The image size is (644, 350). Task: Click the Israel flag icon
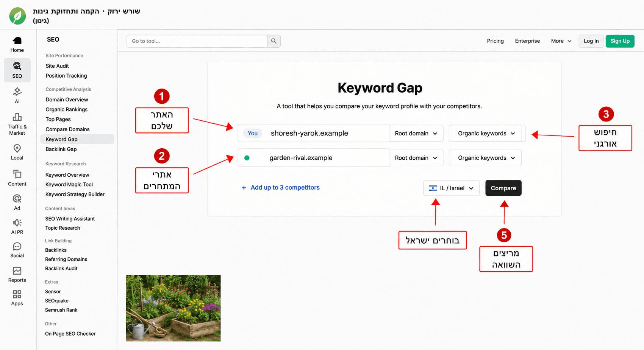tap(433, 188)
